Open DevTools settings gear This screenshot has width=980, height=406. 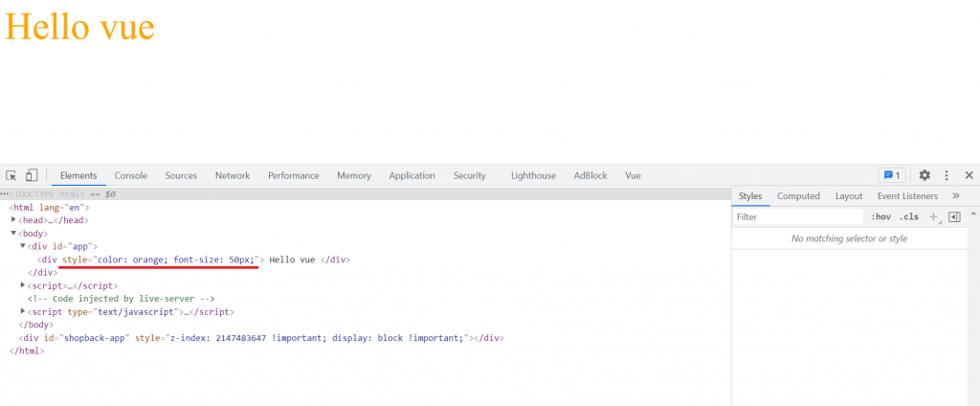[x=924, y=175]
